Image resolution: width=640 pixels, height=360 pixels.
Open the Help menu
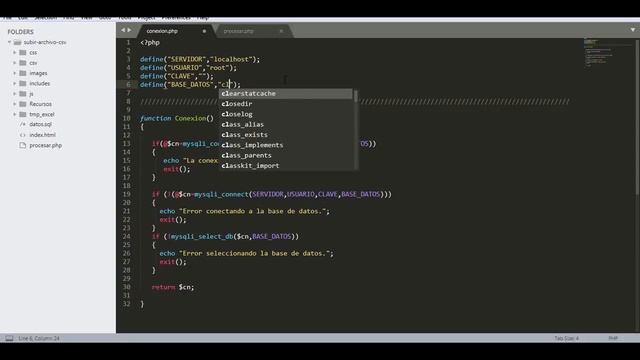click(203, 18)
